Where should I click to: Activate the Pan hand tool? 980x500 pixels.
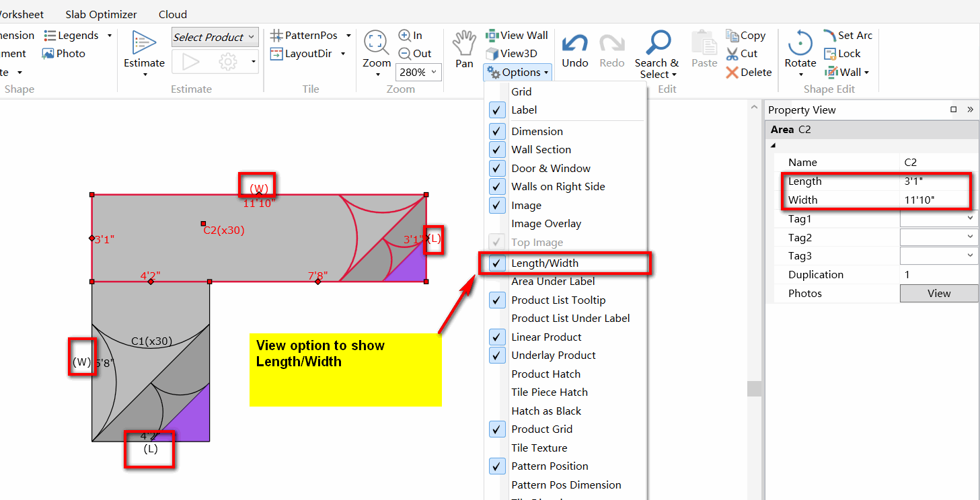[x=464, y=48]
